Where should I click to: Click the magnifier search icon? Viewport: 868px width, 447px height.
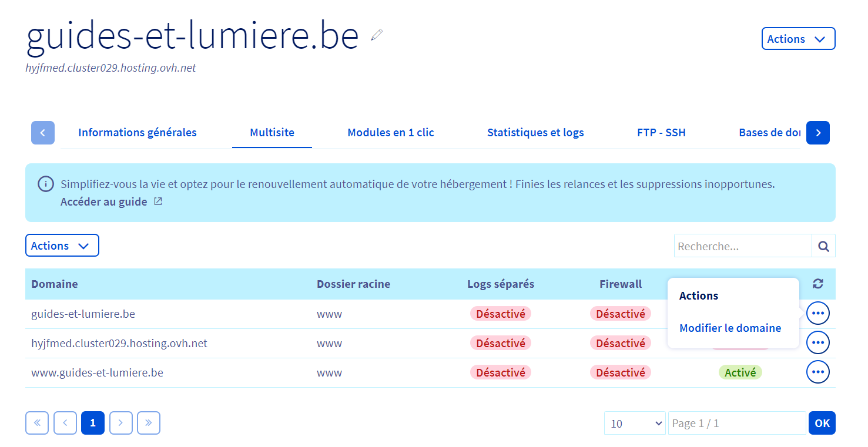pyautogui.click(x=823, y=246)
